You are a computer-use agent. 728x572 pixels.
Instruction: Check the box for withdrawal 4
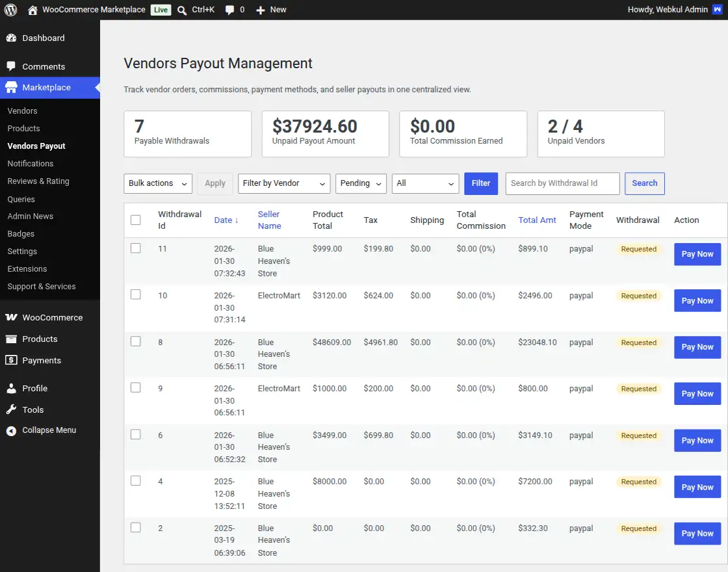[x=136, y=480]
